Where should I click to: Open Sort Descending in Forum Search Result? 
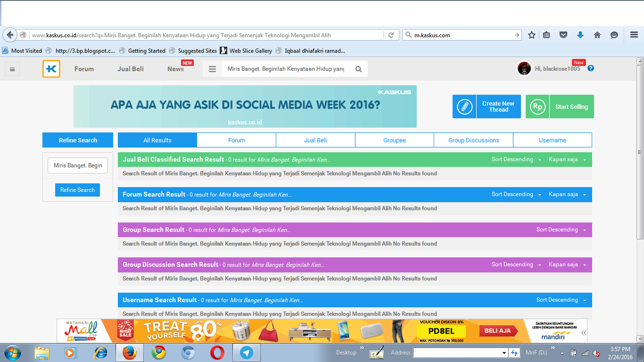coord(516,194)
